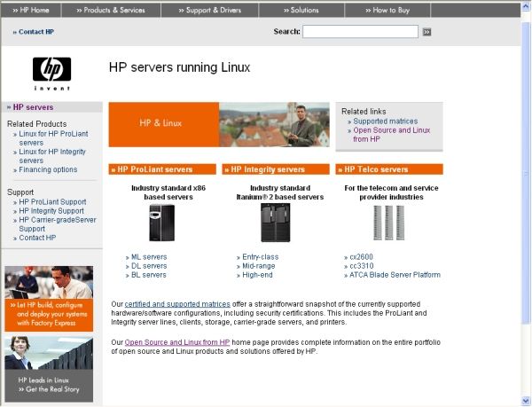Click the search go arrow button
The image size is (532, 407).
tap(426, 32)
